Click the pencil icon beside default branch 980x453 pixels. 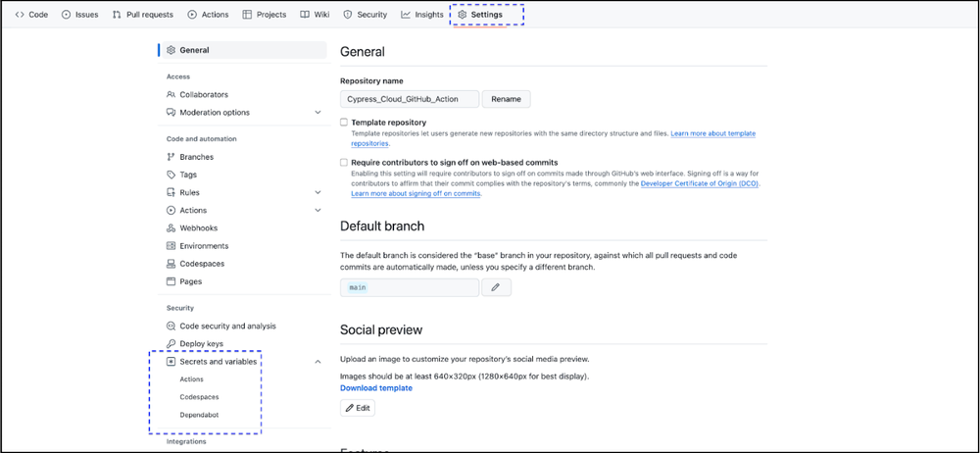click(x=496, y=287)
